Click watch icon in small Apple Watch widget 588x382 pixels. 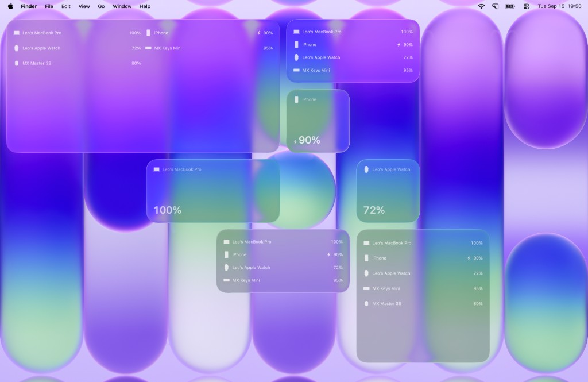pyautogui.click(x=366, y=169)
